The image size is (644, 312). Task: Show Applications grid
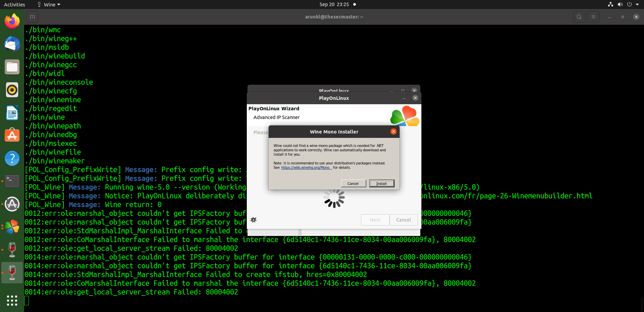click(12, 300)
